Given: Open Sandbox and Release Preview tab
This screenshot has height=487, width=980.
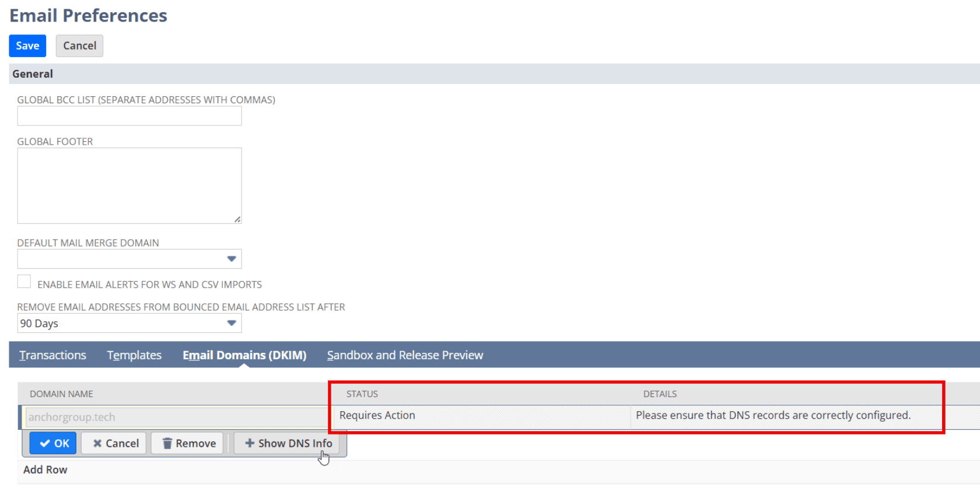Looking at the screenshot, I should pyautogui.click(x=405, y=355).
